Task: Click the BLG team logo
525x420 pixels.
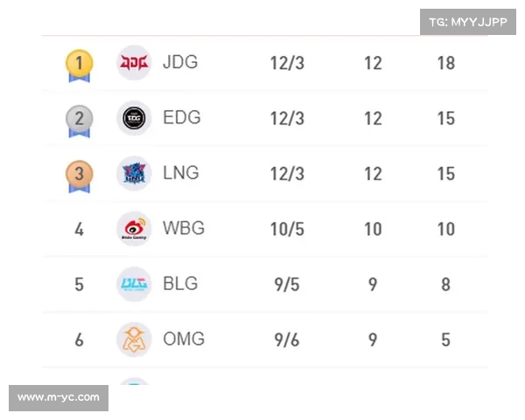Action: (134, 283)
